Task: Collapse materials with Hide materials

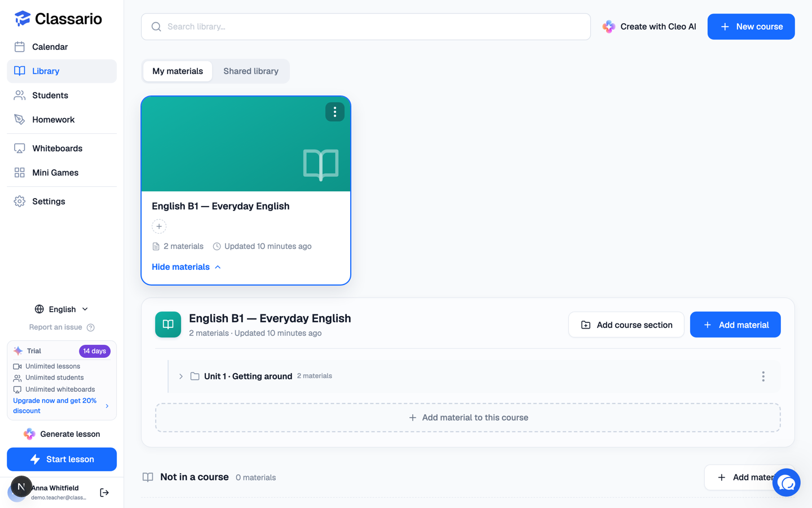Action: tap(186, 267)
